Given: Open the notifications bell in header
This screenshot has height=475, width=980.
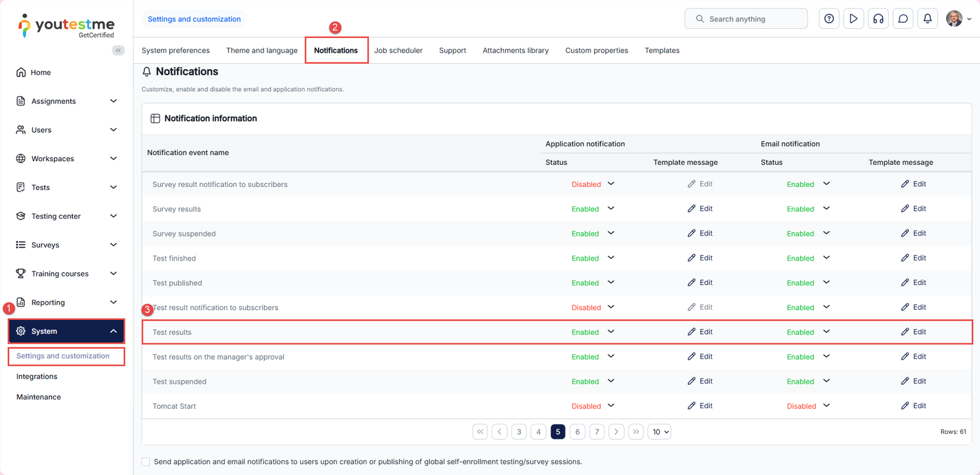Looking at the screenshot, I should (x=927, y=19).
